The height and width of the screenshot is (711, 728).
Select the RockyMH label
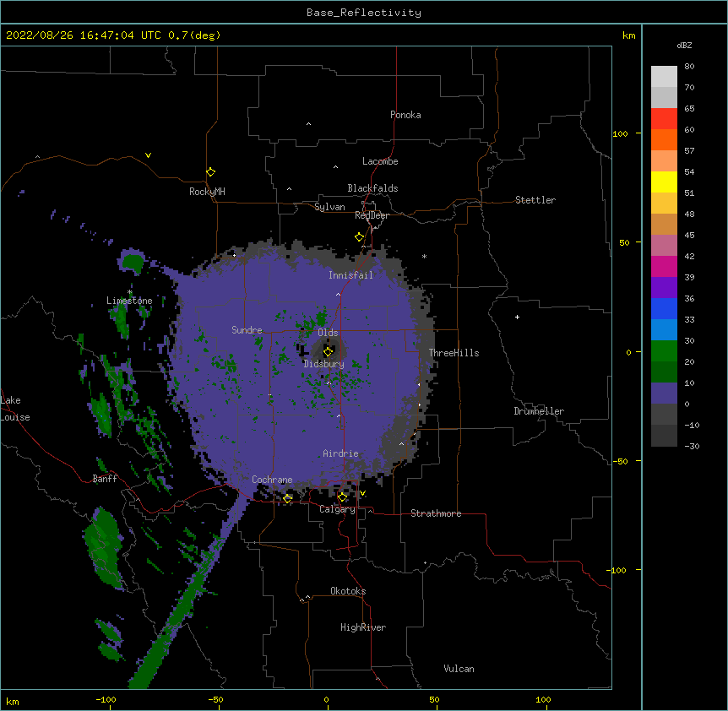pyautogui.click(x=207, y=192)
